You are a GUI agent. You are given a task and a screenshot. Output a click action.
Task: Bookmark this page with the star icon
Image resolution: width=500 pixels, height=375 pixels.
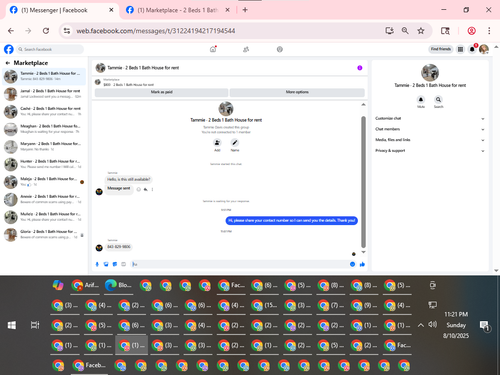click(421, 31)
